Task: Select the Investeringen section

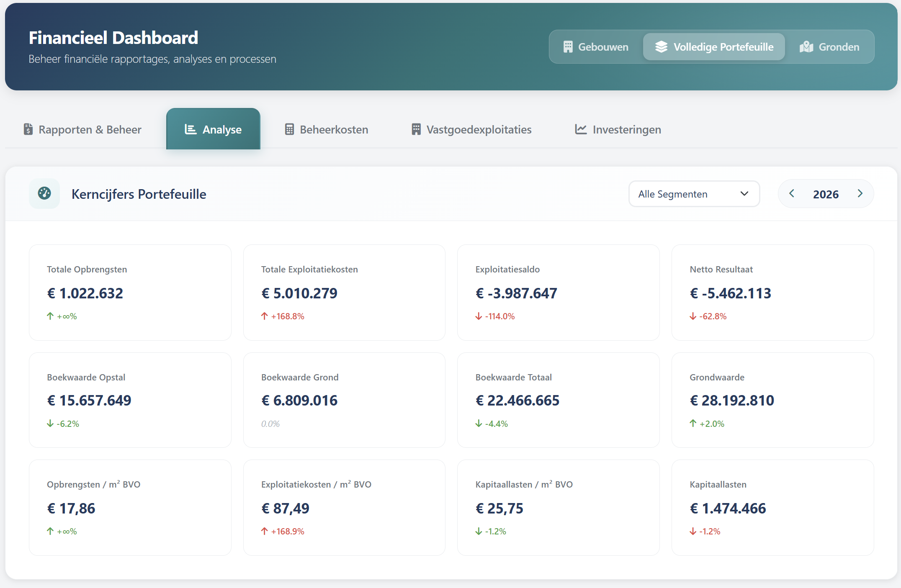Action: tap(617, 129)
